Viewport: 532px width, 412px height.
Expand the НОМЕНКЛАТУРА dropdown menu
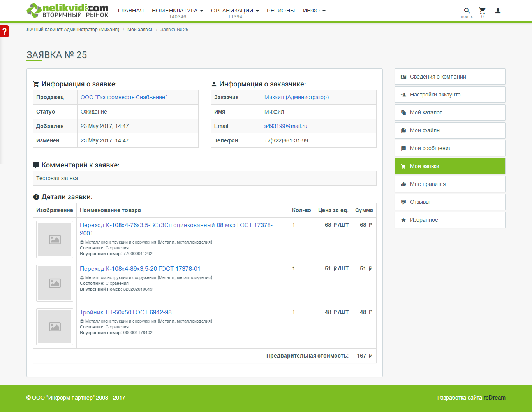(178, 11)
